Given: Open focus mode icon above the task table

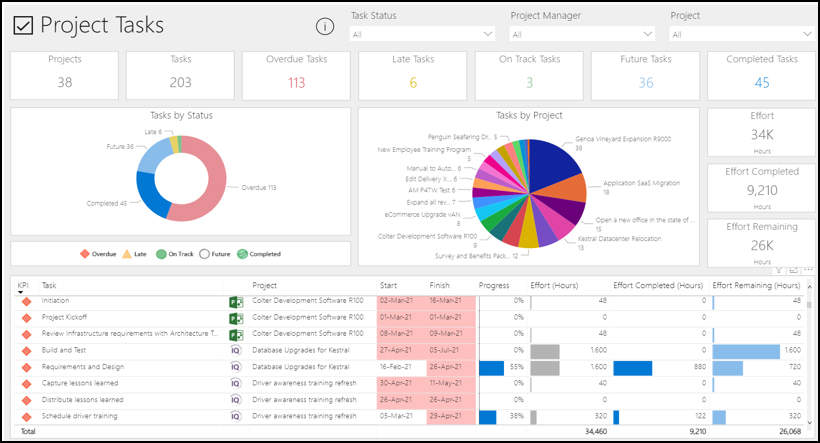Looking at the screenshot, I should (x=794, y=270).
